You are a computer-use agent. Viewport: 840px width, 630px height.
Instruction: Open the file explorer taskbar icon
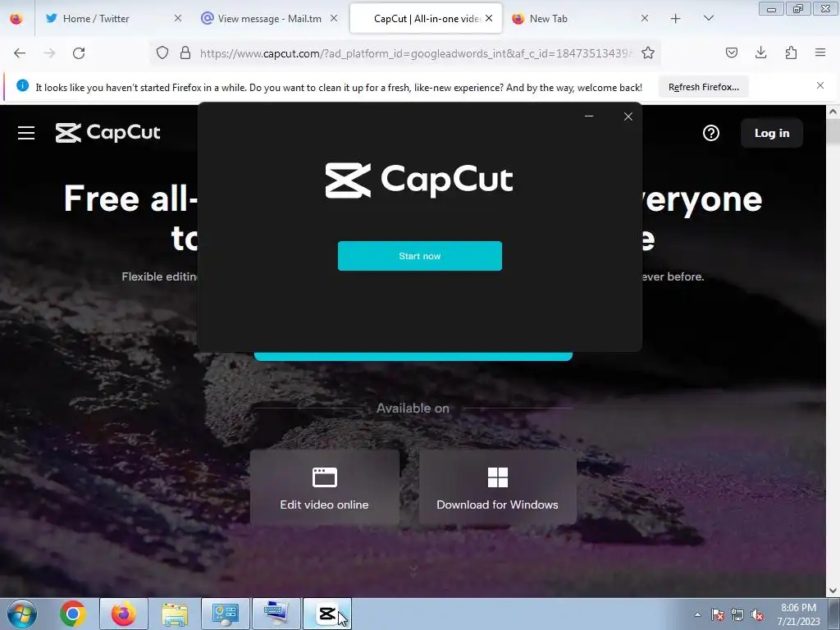(x=175, y=614)
